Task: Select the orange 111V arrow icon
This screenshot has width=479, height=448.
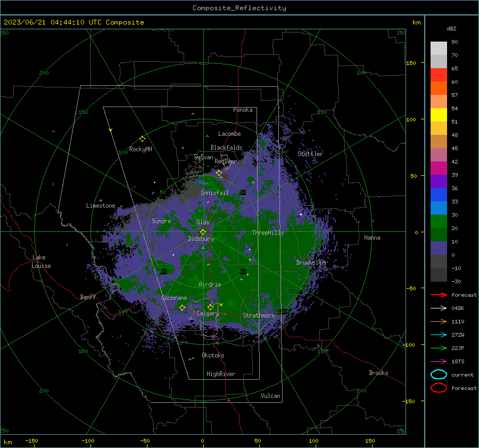Action: pos(439,321)
